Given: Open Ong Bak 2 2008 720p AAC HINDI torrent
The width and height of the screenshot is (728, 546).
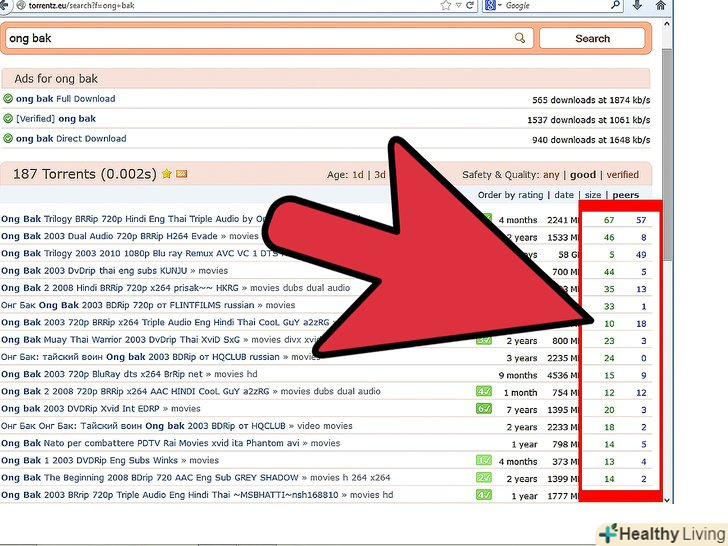Looking at the screenshot, I should tap(135, 391).
